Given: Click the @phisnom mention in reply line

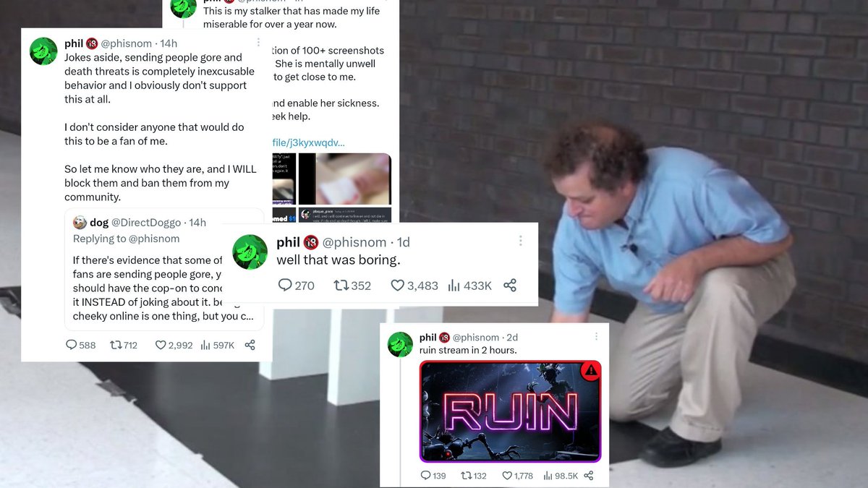Looking at the screenshot, I should point(154,239).
